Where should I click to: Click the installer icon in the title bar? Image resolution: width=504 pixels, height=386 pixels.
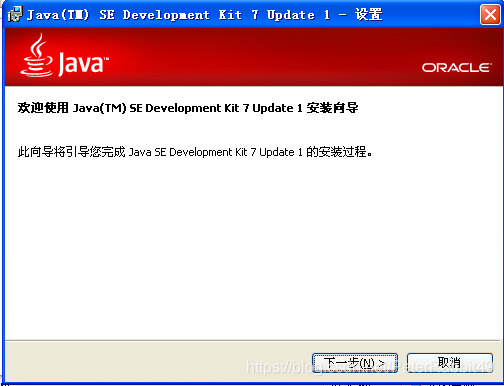15,14
